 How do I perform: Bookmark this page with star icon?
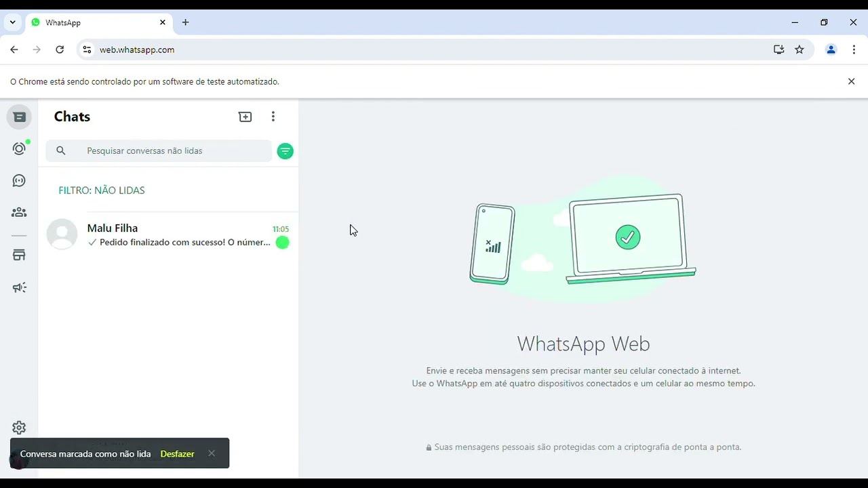(800, 49)
